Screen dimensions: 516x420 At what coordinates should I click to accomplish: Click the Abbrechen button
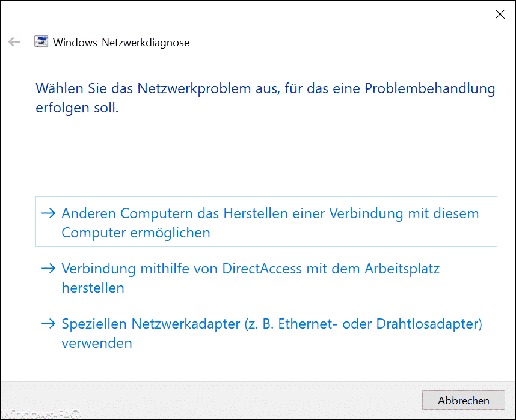click(x=463, y=400)
